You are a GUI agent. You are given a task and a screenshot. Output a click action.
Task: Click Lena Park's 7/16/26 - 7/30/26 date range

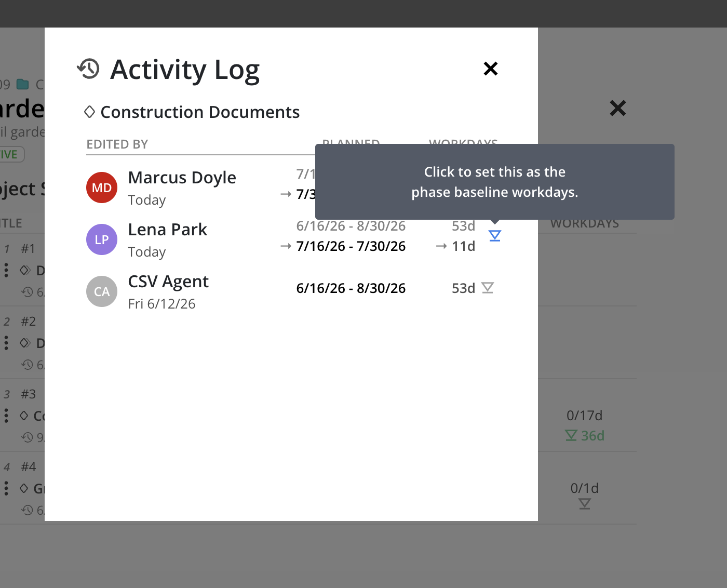pyautogui.click(x=351, y=246)
